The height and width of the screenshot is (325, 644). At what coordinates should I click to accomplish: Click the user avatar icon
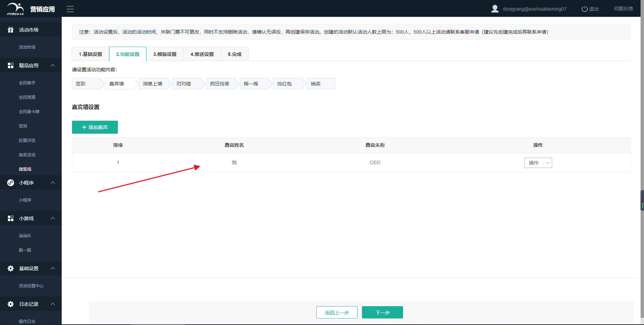(x=495, y=9)
